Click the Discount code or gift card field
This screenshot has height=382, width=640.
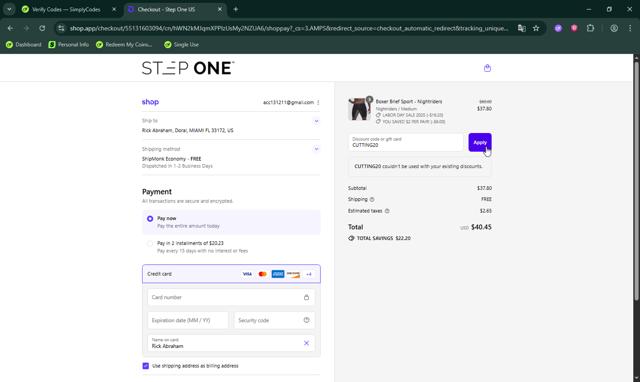tap(406, 142)
